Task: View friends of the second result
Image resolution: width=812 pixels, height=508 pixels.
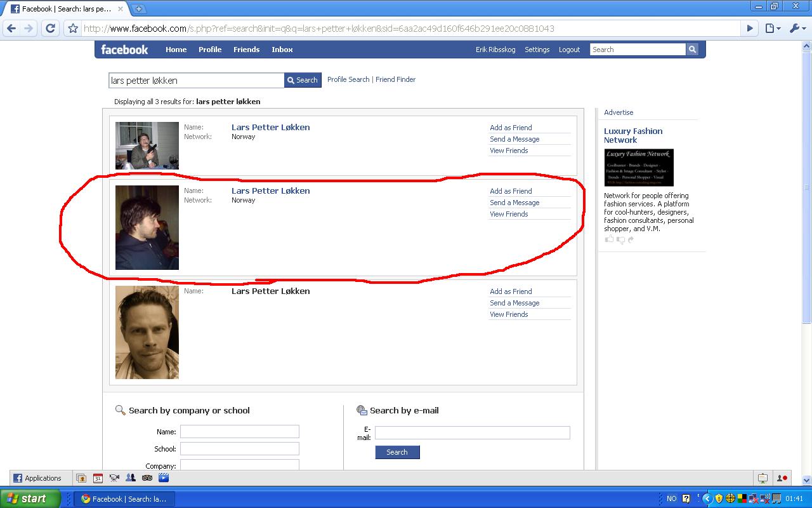Action: click(x=509, y=214)
